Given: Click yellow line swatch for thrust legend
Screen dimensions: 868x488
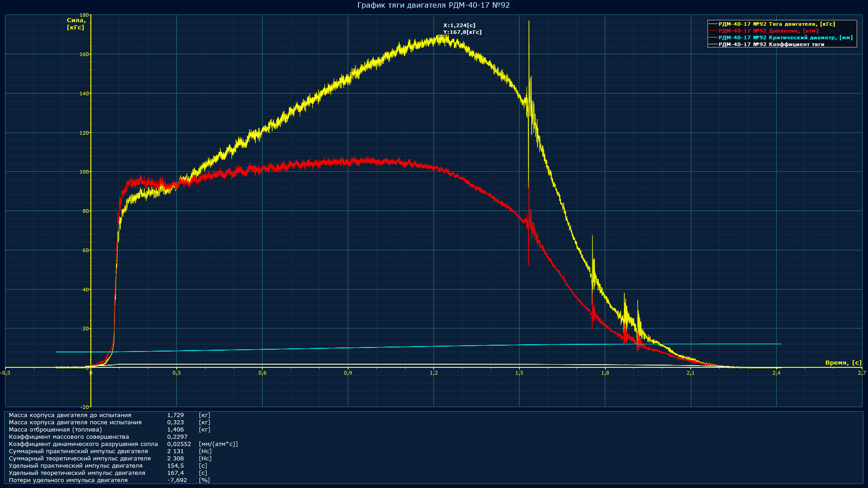Looking at the screenshot, I should [x=713, y=24].
